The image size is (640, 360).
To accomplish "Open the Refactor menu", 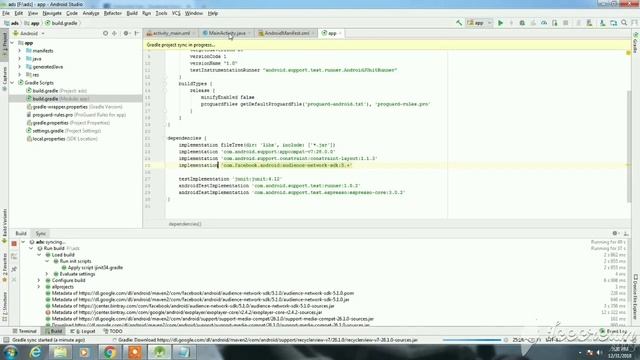I will tap(113, 13).
